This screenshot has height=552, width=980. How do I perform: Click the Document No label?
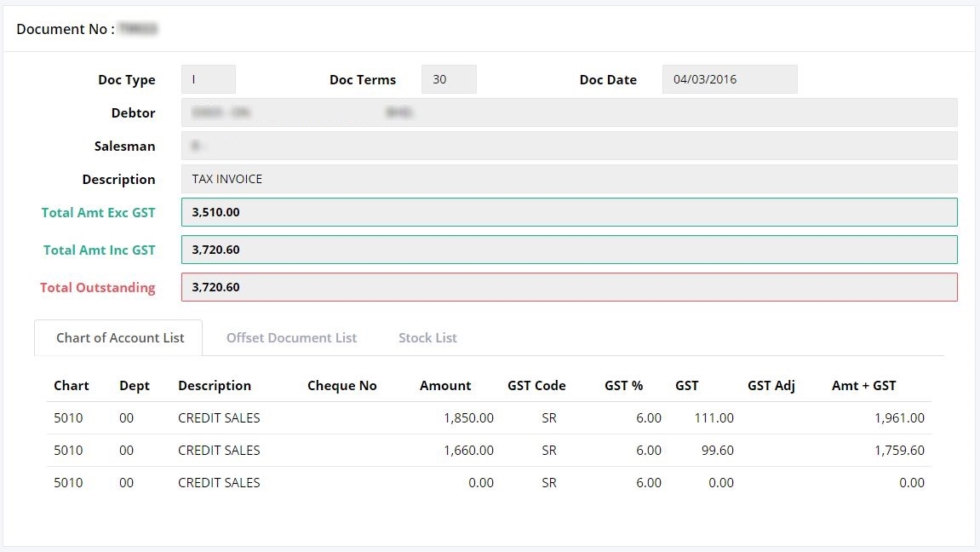[x=65, y=29]
